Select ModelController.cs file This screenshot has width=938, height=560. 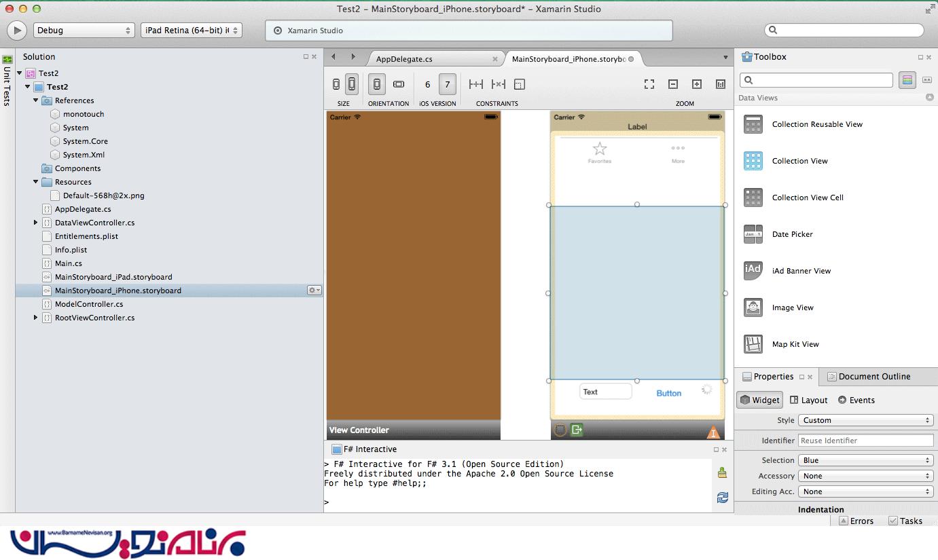(x=89, y=304)
